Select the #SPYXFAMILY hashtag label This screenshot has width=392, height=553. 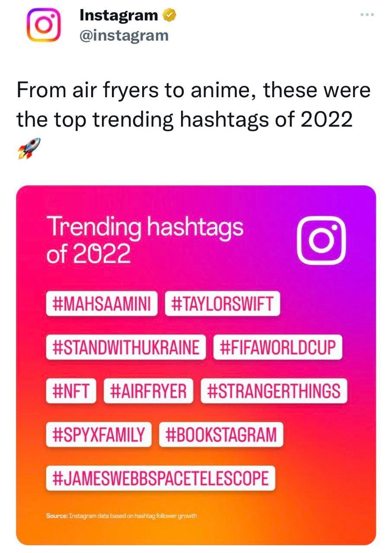[99, 435]
